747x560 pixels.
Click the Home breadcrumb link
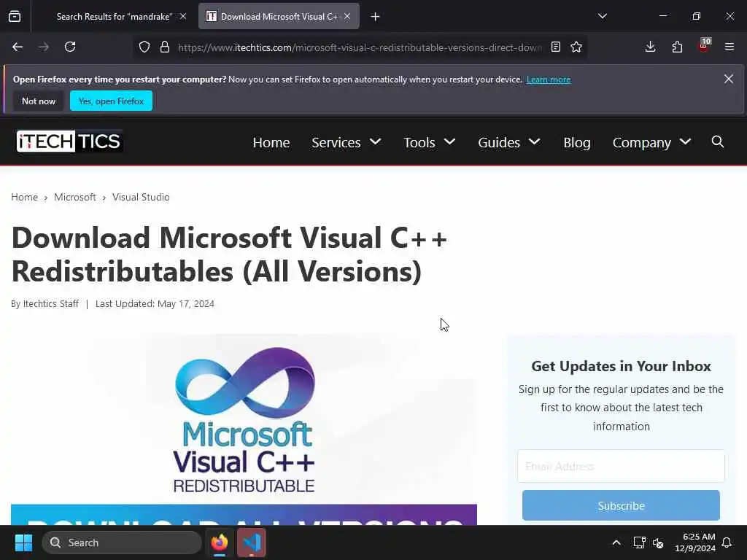(x=24, y=197)
